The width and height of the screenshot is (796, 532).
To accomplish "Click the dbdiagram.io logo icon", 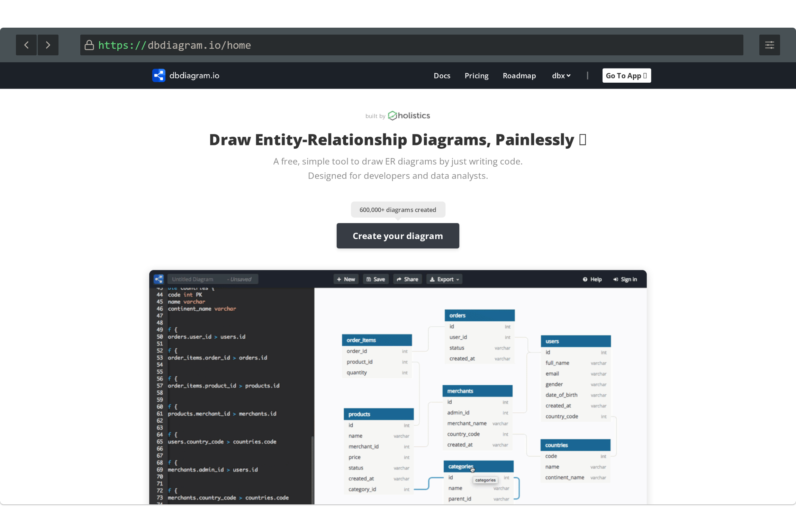I will (x=159, y=75).
